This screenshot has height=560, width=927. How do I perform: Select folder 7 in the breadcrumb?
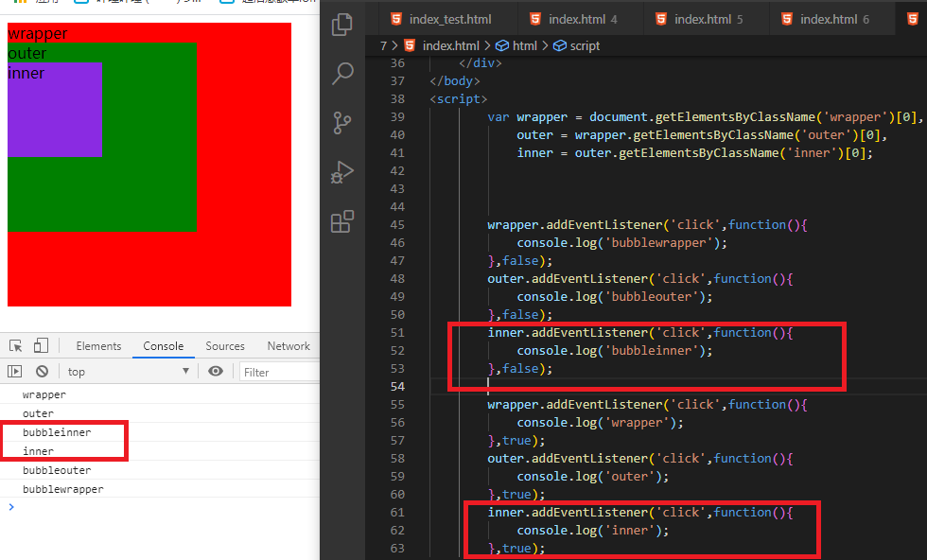tap(383, 45)
